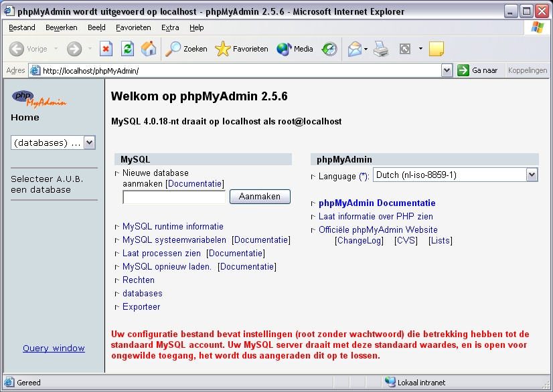Open the dropdown arrow next to resize icon

click(420, 49)
